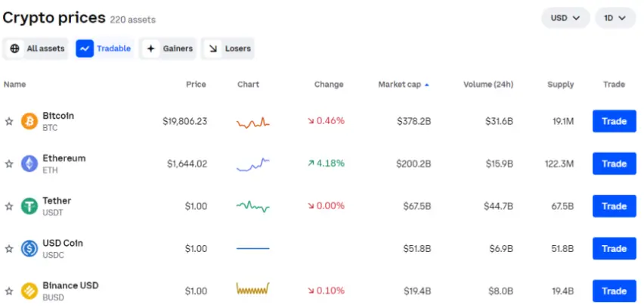Click the Ethereum price sparkline chart
Image resolution: width=644 pixels, height=308 pixels.
tap(253, 164)
